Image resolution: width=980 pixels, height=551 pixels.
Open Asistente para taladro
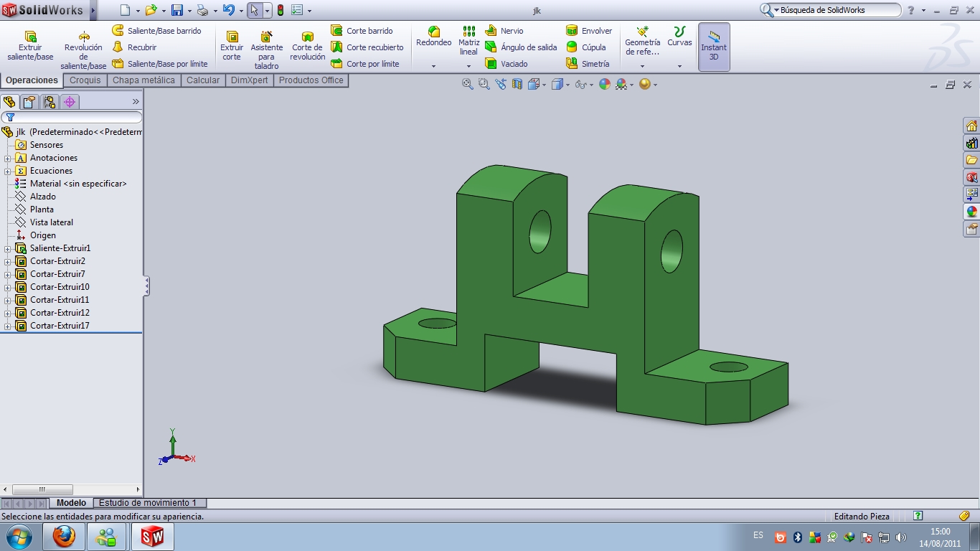point(266,50)
